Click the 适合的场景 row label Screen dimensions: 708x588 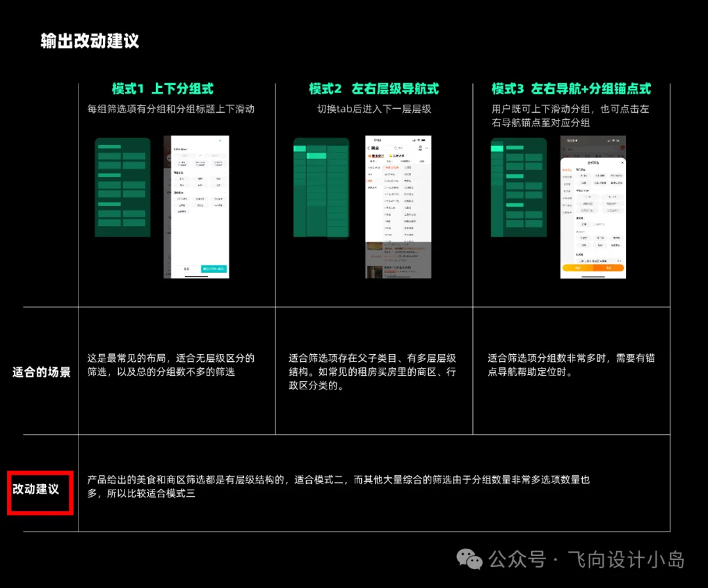point(41,372)
